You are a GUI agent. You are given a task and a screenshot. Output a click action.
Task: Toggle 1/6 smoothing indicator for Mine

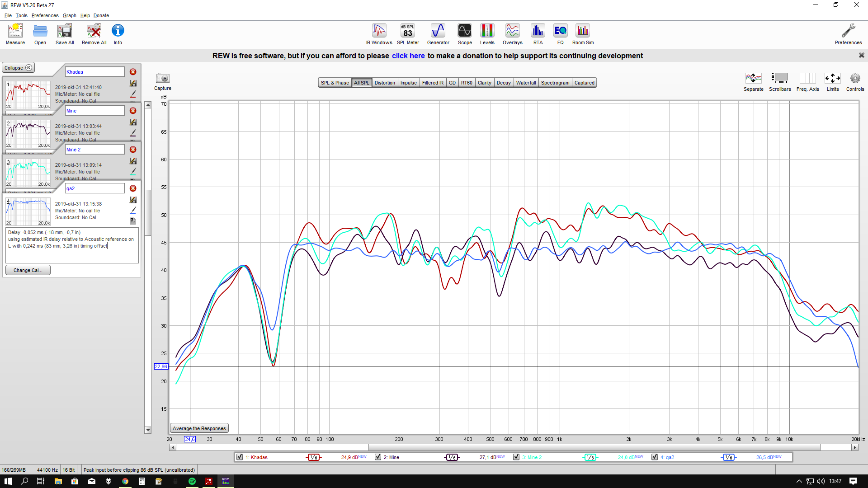(452, 457)
